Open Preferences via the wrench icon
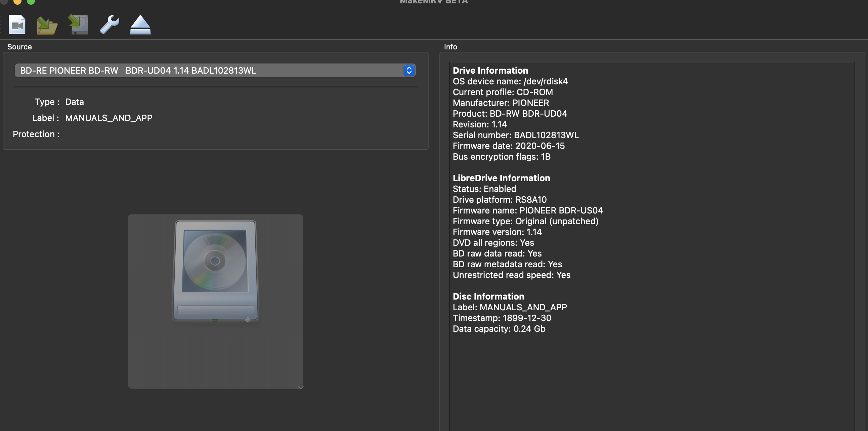 pos(110,24)
